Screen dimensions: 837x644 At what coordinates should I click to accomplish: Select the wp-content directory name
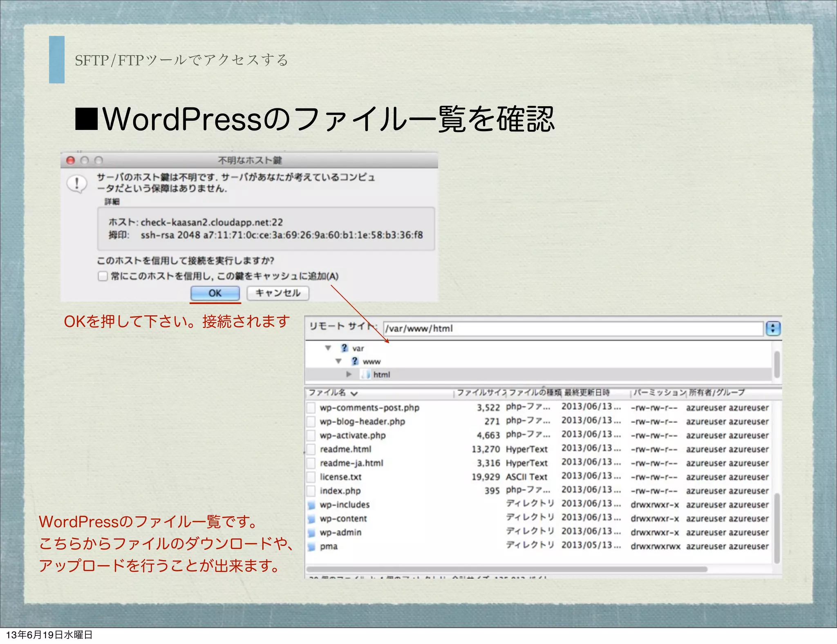point(343,519)
